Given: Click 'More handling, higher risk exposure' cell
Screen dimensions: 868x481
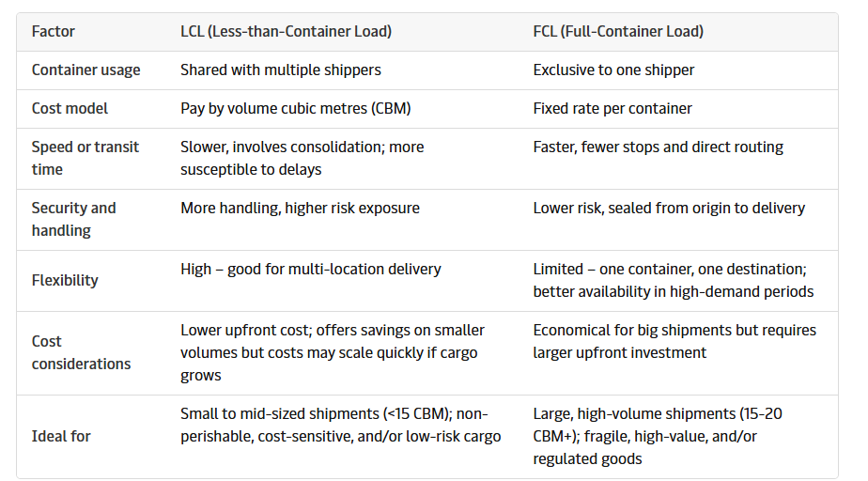Looking at the screenshot, I should pyautogui.click(x=300, y=209).
